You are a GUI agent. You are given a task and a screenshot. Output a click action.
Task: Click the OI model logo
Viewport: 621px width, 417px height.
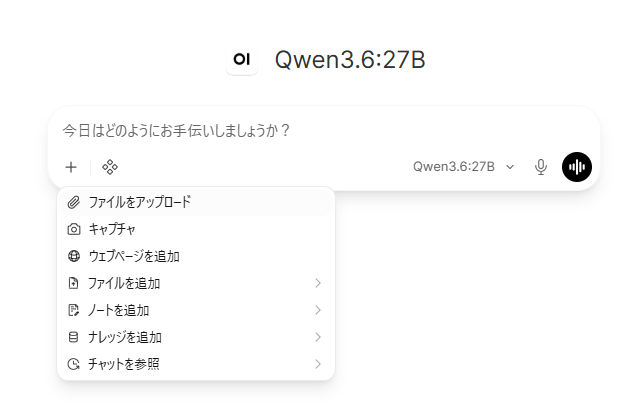click(x=242, y=59)
